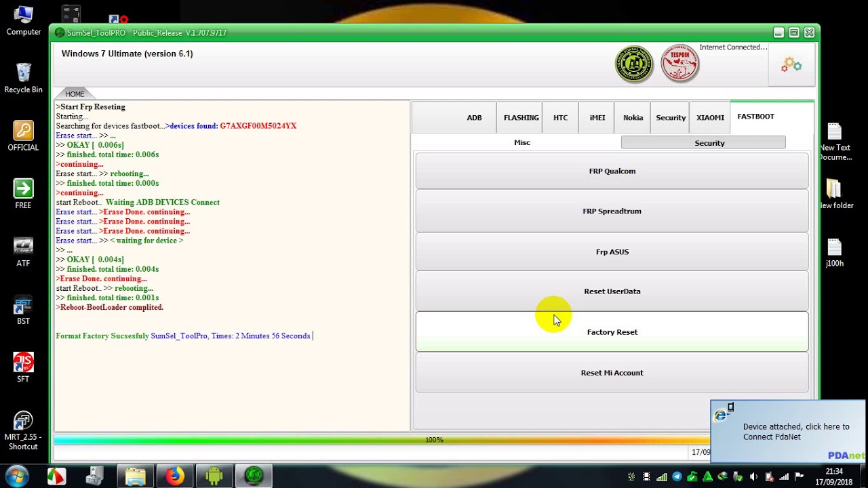Click the Factory Reset button
868x488 pixels.
coord(612,331)
